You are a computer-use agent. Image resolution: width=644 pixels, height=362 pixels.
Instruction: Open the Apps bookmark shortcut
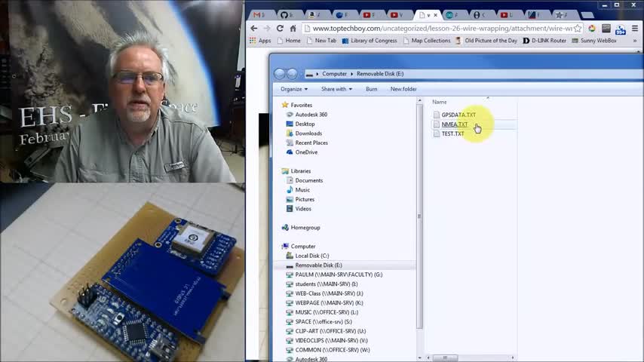pos(260,41)
